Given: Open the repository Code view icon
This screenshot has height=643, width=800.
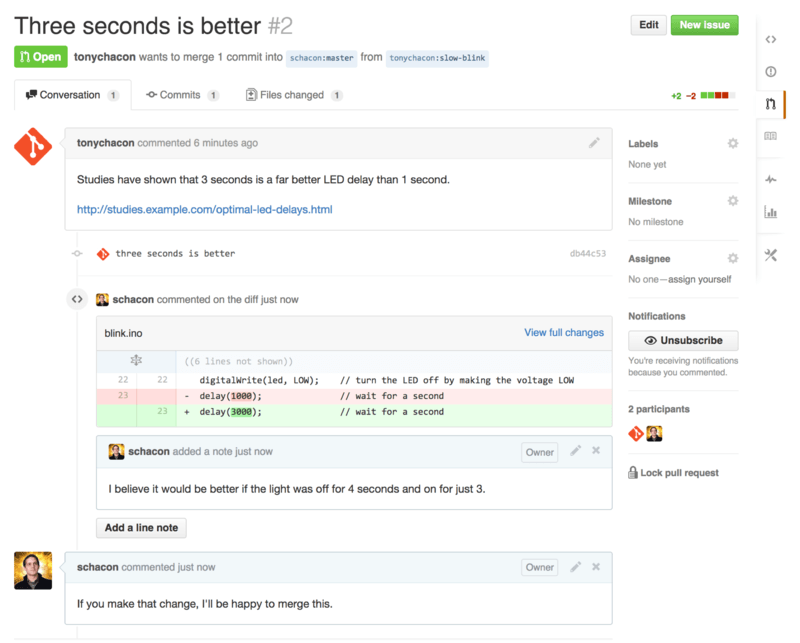Looking at the screenshot, I should [x=771, y=38].
